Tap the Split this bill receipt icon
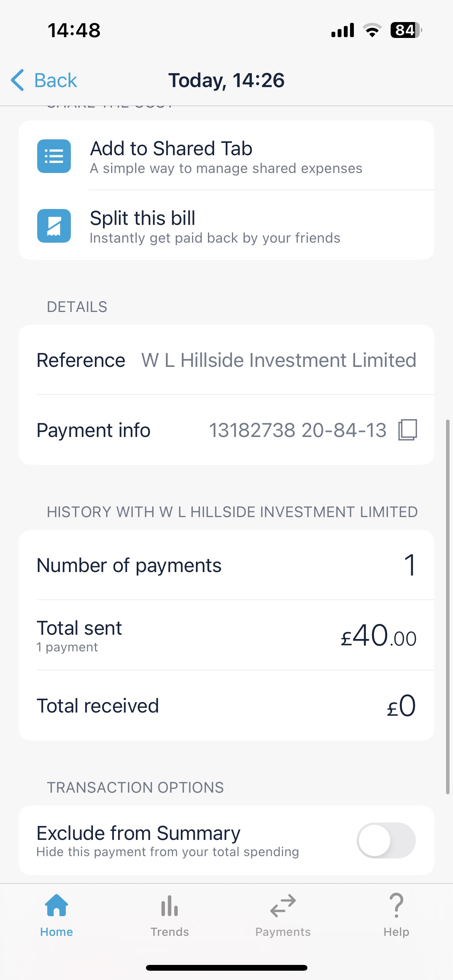 (x=54, y=226)
